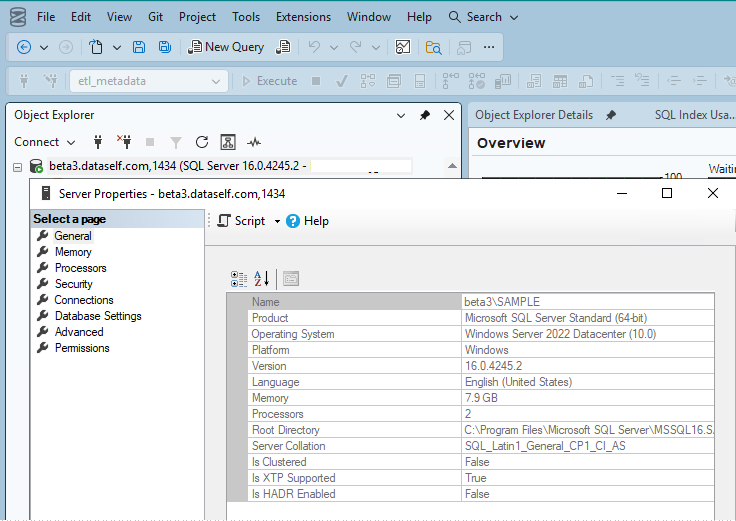Viewport: 736px width, 521px height.
Task: Select the Permissions page
Action: 82,348
